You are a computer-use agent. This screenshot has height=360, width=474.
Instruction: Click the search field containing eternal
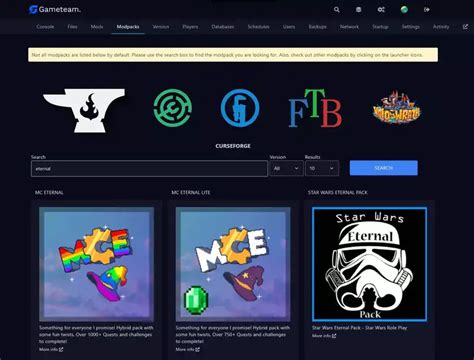[149, 168]
